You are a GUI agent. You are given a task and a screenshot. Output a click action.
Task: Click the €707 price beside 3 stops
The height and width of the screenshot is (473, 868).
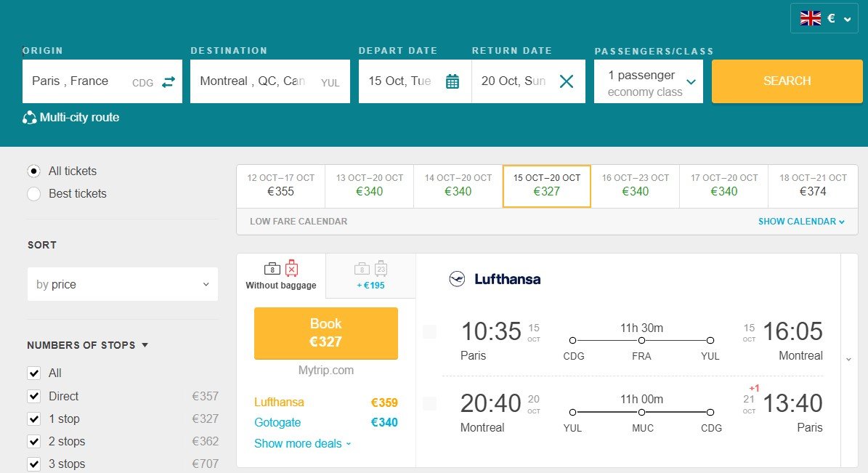click(x=206, y=464)
